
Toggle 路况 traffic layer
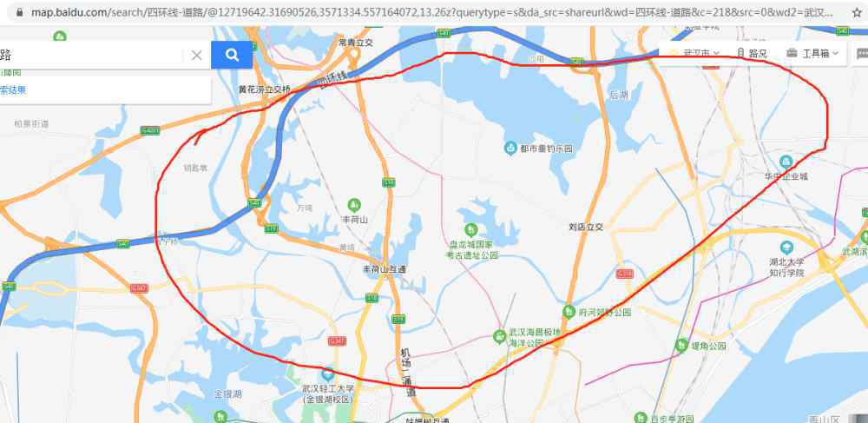coord(752,53)
